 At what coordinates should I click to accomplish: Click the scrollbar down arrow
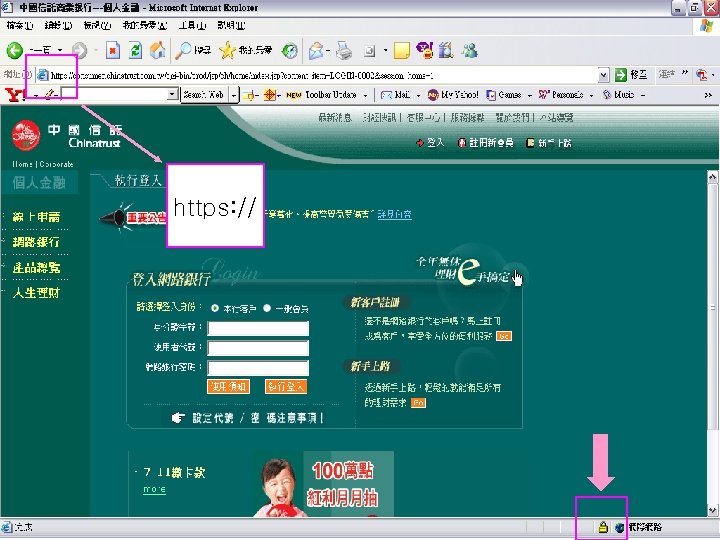click(712, 510)
